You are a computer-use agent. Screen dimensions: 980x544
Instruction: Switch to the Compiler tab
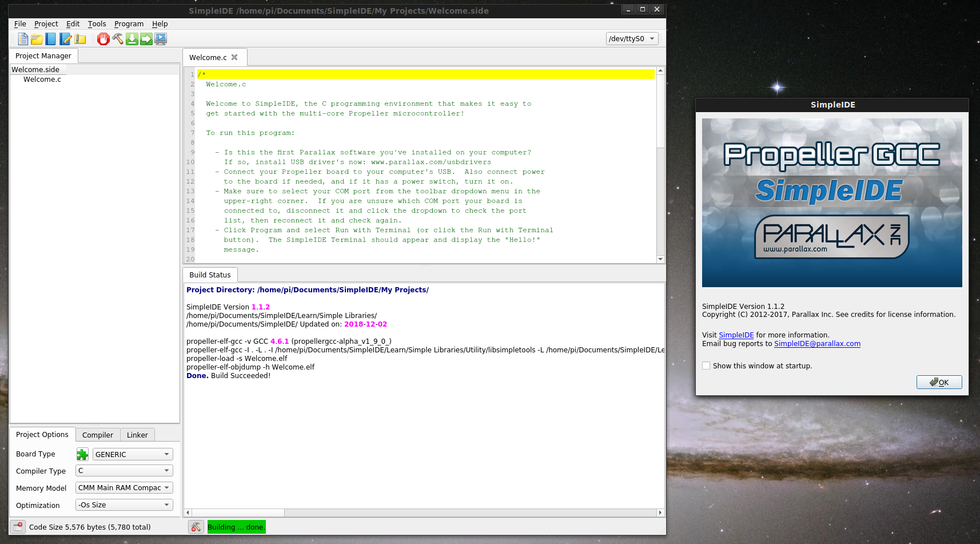98,435
